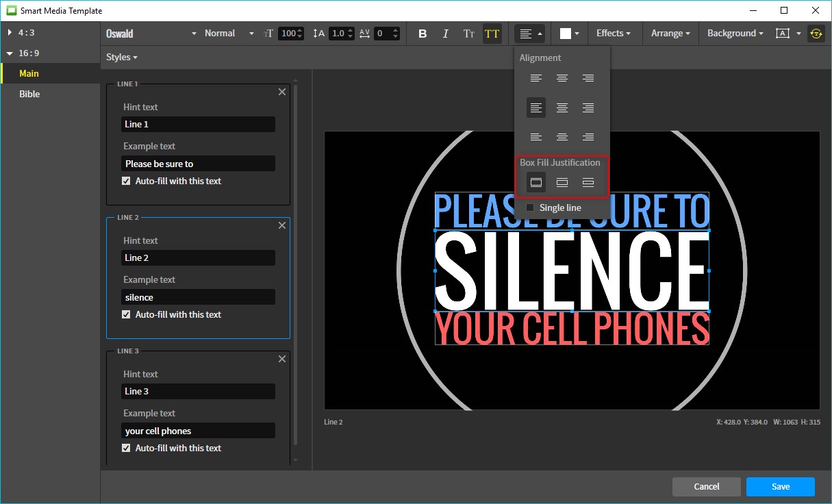Click the font size value field
This screenshot has height=504, width=832.
click(288, 34)
